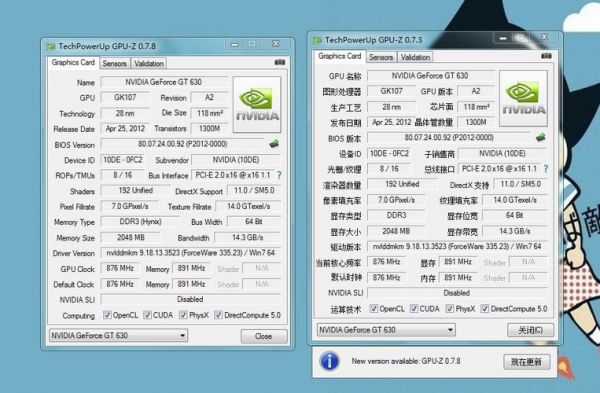Toggle DirectCompute 5.0 checkbox in GPU-Z 0.7.3

click(485, 308)
